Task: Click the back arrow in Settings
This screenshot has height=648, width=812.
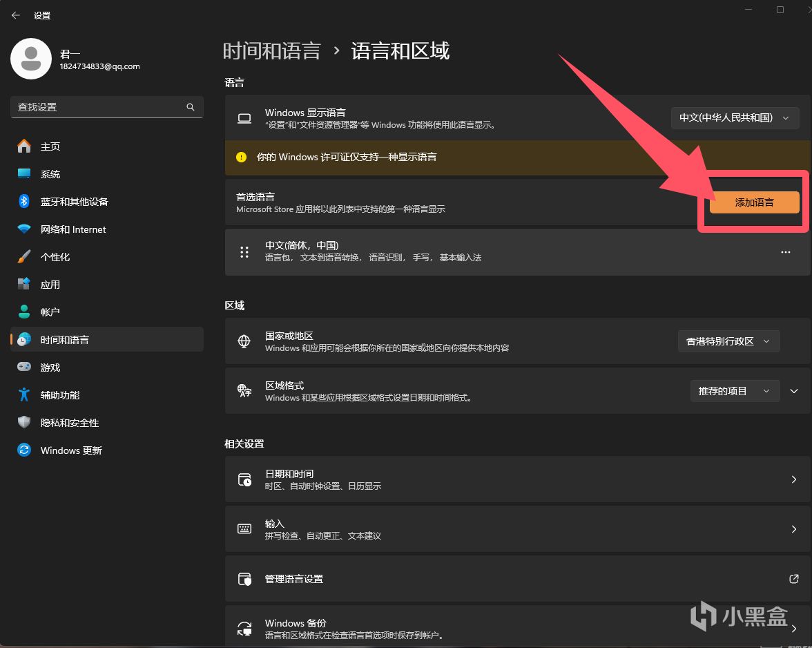Action: 15,15
